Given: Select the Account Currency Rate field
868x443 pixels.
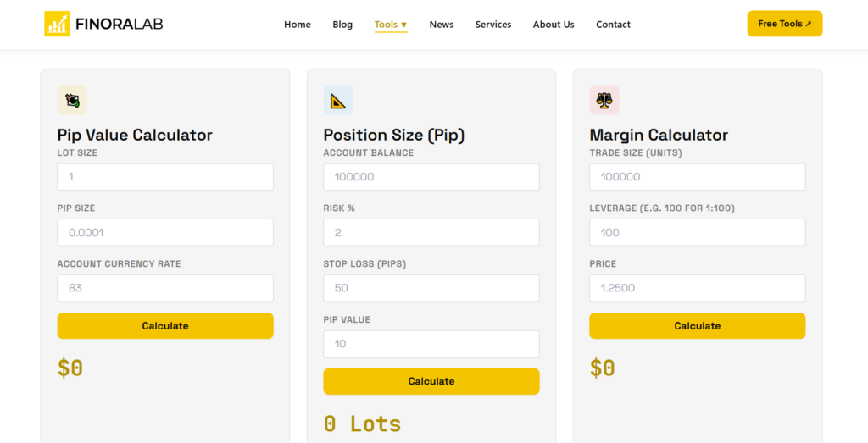Looking at the screenshot, I should pyautogui.click(x=165, y=288).
